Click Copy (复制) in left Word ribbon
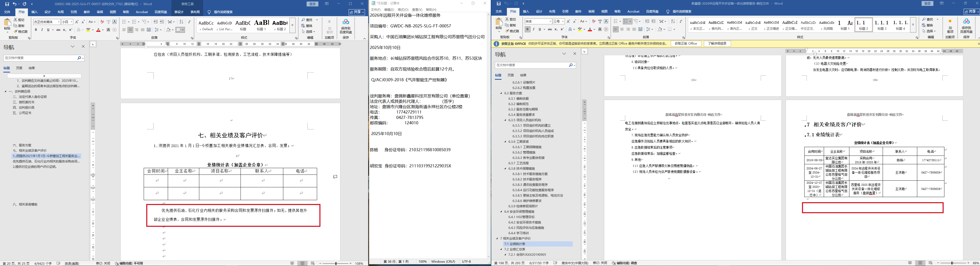Screen dimensions: 980x266 click(19, 25)
